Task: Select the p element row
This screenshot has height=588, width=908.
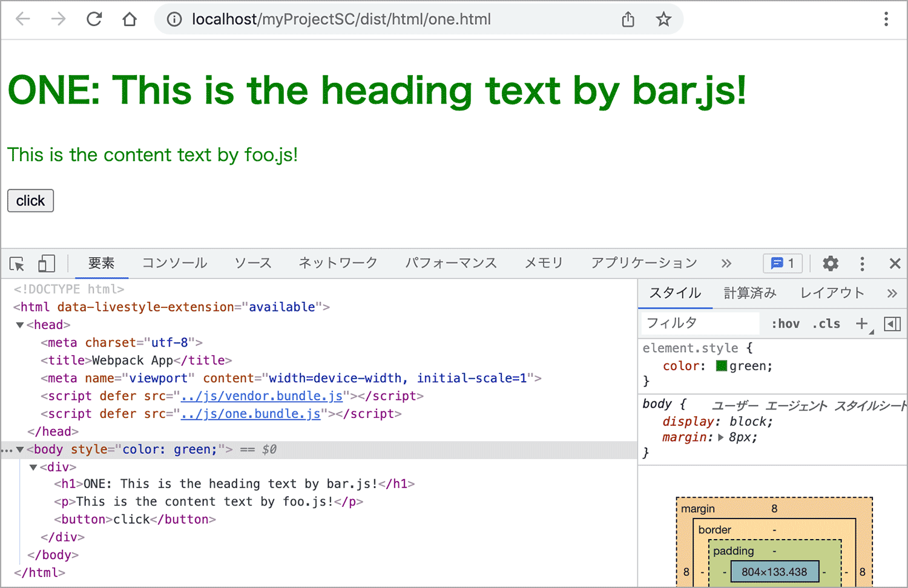Action: coord(208,501)
